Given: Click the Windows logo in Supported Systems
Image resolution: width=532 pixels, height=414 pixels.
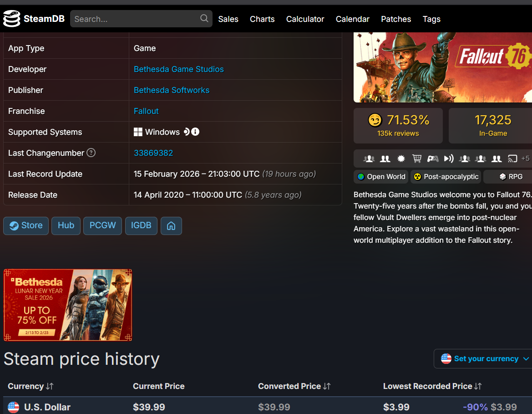Looking at the screenshot, I should [138, 132].
